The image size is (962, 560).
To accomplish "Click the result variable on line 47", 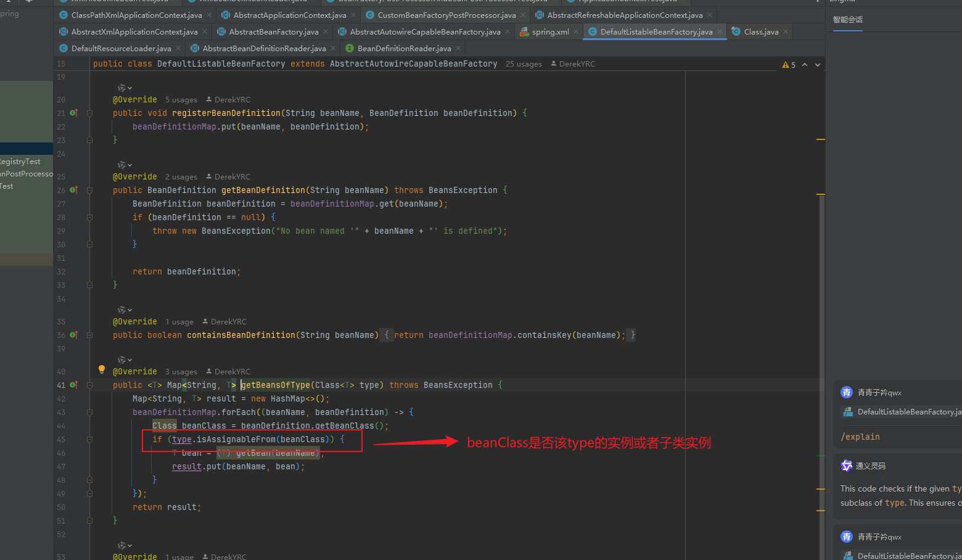I will 187,466.
